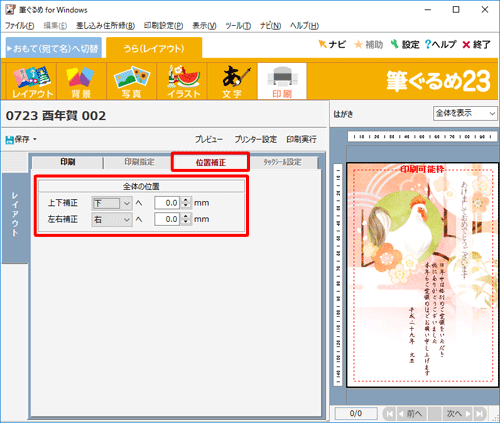Open the イラスト (illustration) tool
Image resolution: width=500 pixels, height=423 pixels.
pos(182,82)
